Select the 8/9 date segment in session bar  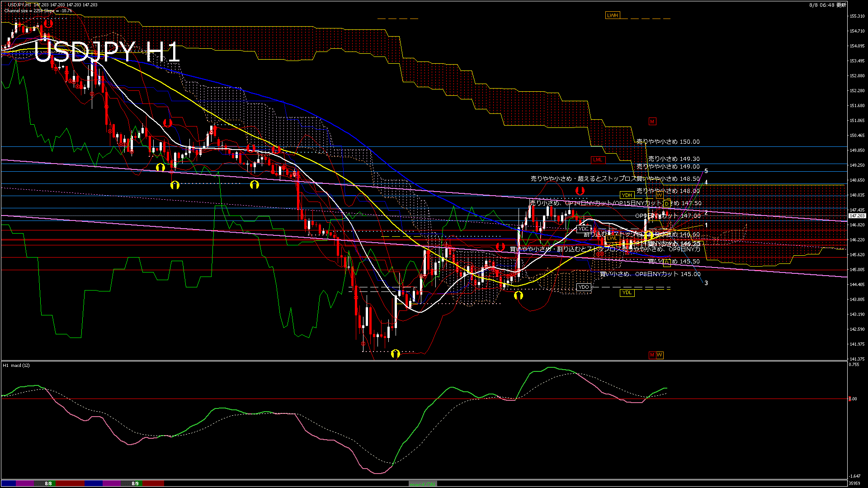coord(135,483)
